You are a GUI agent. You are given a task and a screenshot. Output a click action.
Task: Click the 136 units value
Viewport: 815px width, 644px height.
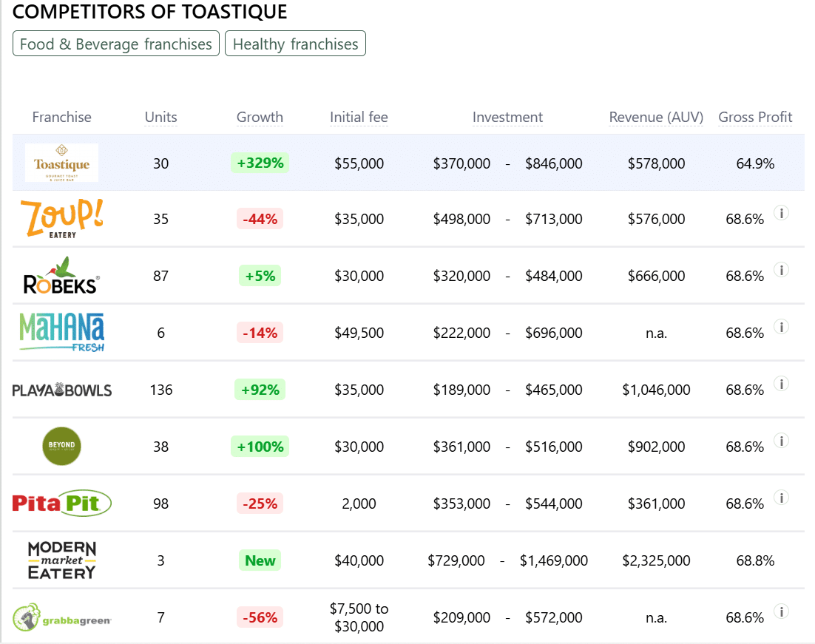[x=161, y=390]
